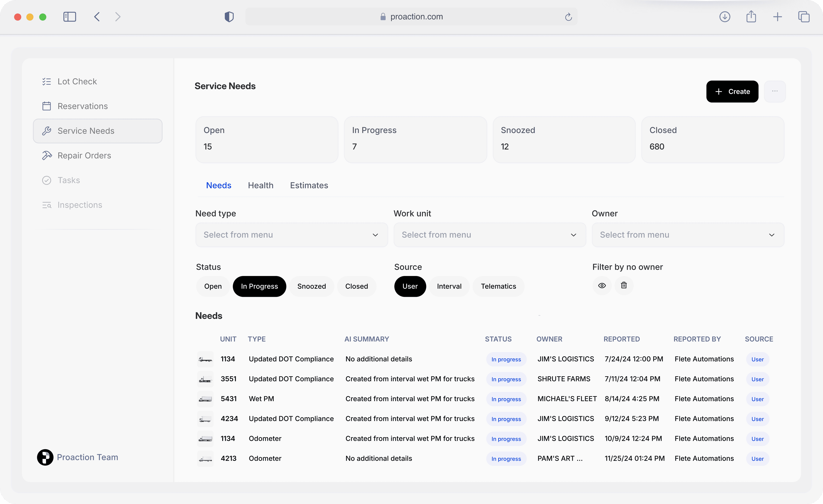Select the Repair Orders hammer icon
Screen dimensions: 823x504
click(47, 155)
